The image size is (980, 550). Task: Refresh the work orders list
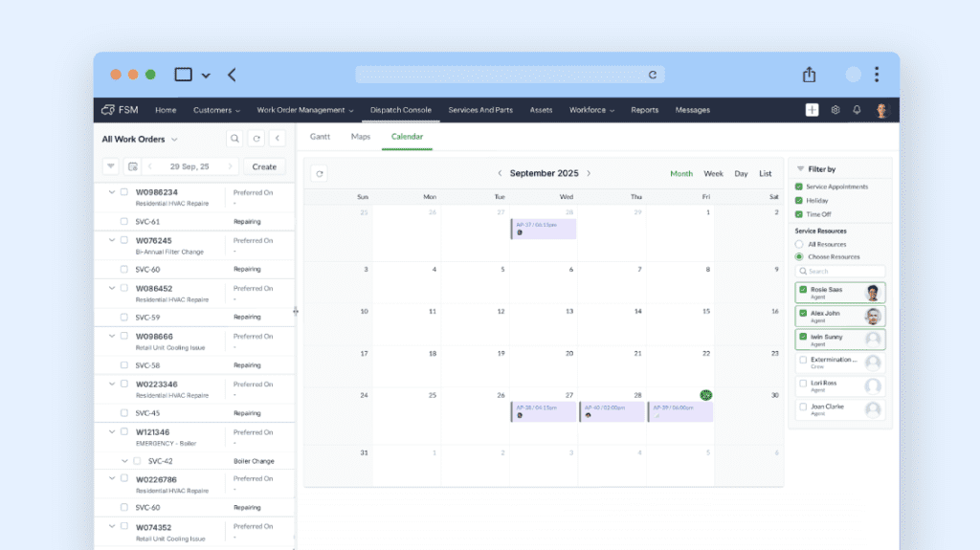coord(256,139)
